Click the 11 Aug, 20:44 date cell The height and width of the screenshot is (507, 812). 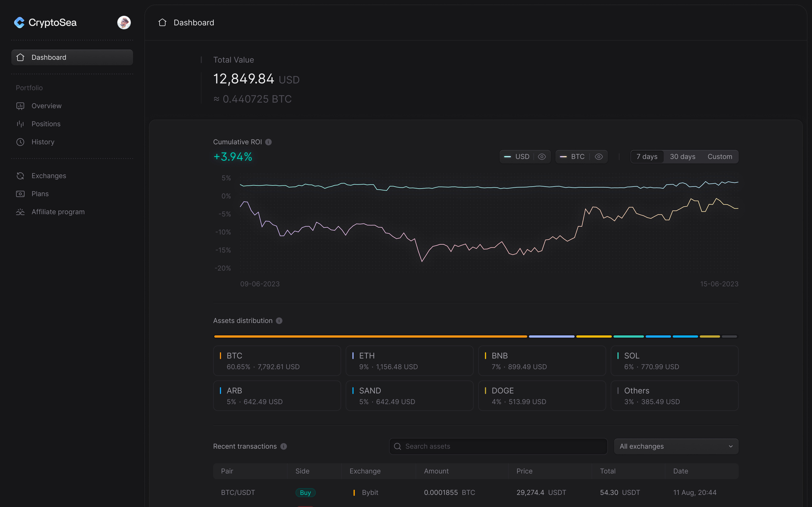click(x=695, y=493)
